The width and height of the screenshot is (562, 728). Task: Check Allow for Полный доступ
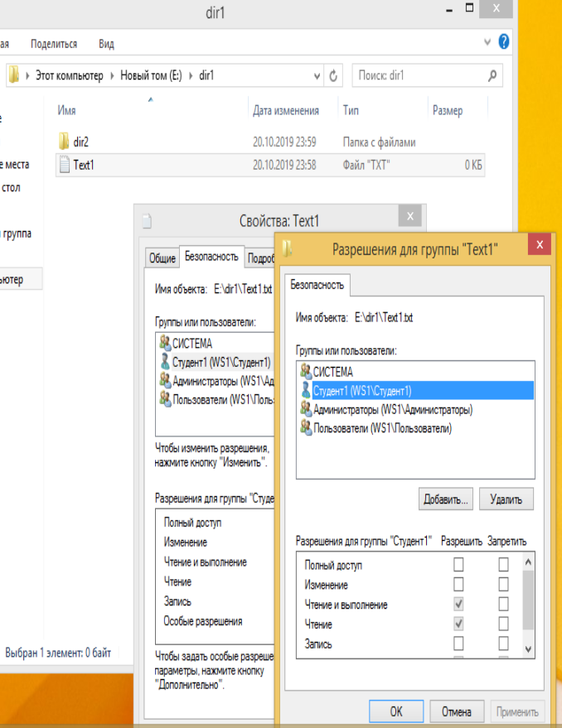458,565
